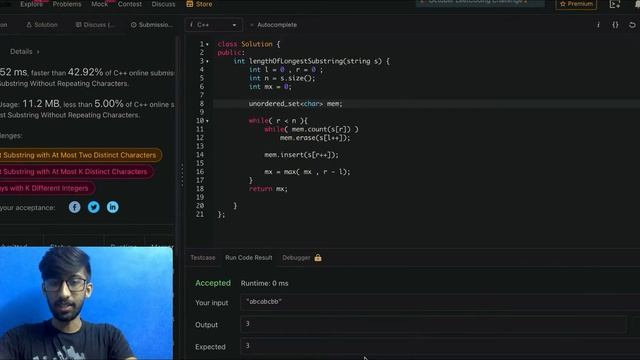Switch to the Testcase tab
This screenshot has height=360, width=640.
coord(202,258)
